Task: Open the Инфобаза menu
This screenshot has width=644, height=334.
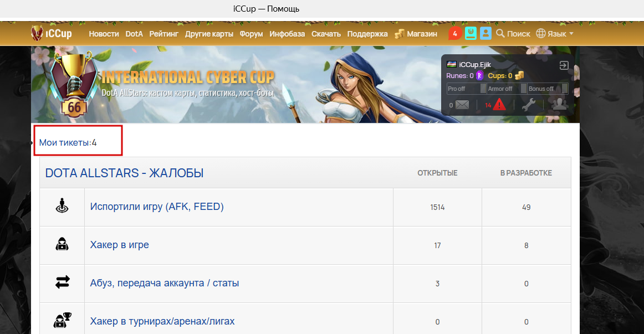Action: pyautogui.click(x=287, y=34)
